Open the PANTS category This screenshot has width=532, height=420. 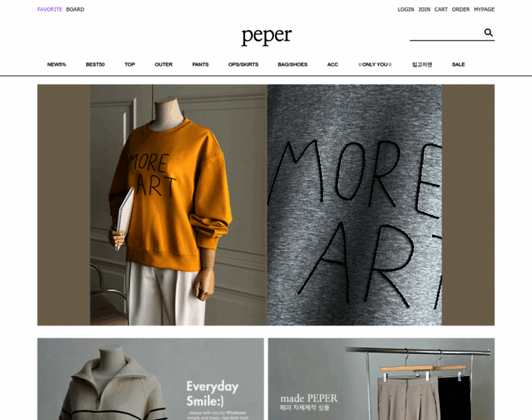pyautogui.click(x=200, y=64)
